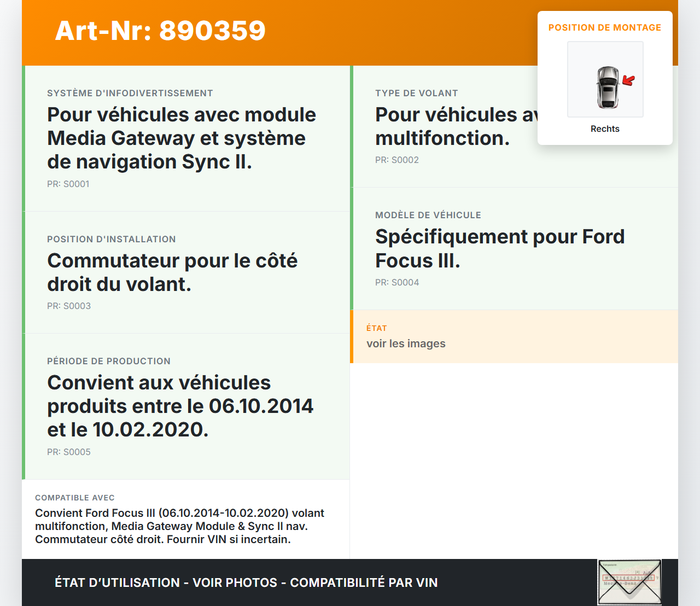Click the 'POSITION DE MONTAGE' heading

click(x=604, y=27)
